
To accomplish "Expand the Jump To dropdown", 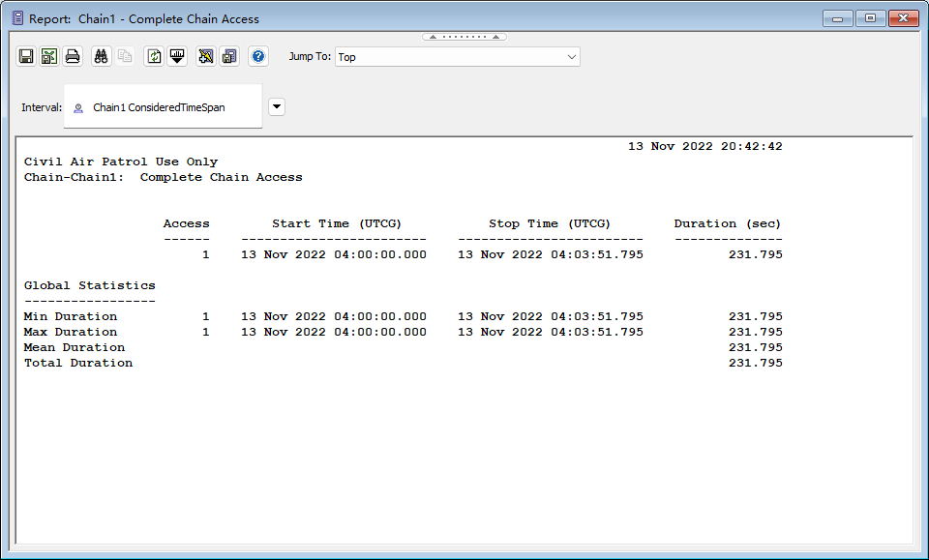I will [x=570, y=57].
